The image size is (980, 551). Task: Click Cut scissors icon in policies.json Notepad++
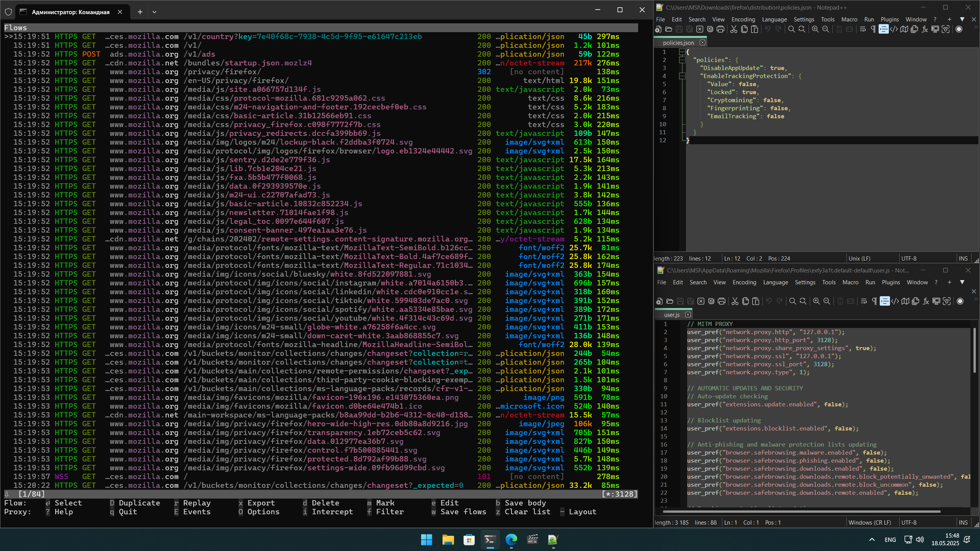point(734,29)
